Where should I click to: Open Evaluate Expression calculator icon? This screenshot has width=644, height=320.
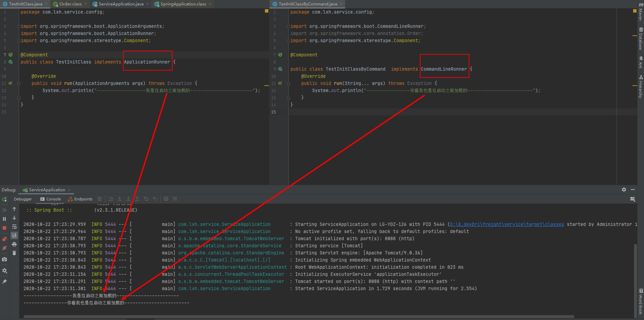[166, 199]
